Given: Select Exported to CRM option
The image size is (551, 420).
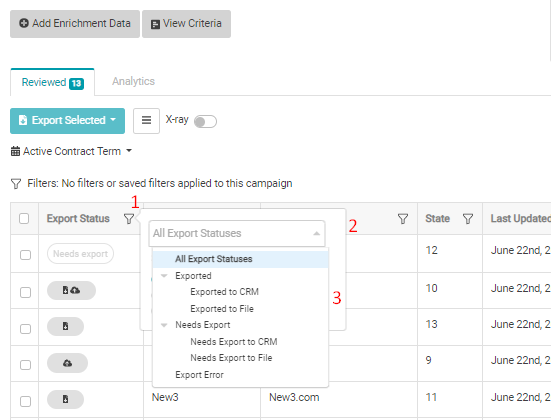Looking at the screenshot, I should (224, 292).
